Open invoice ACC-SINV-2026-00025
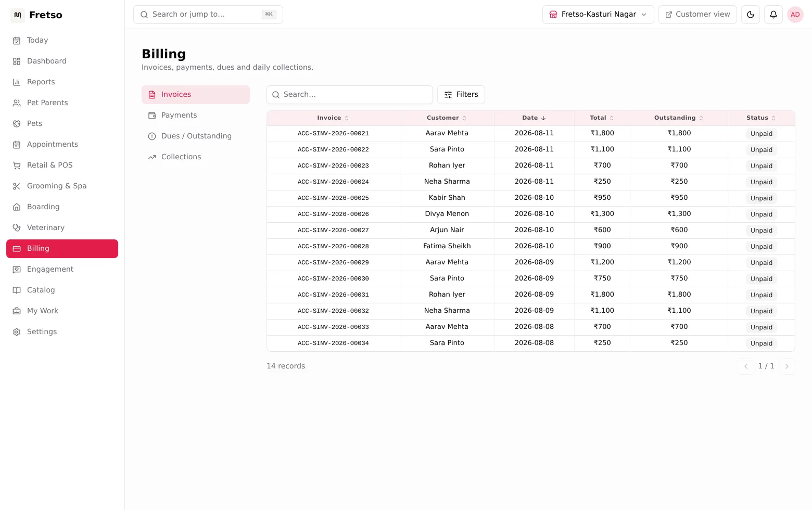 333,198
